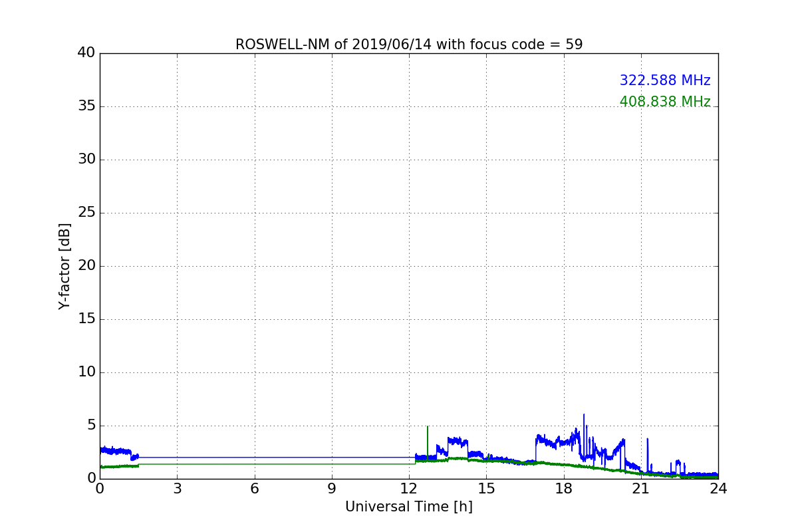Click the x-axis tick label '12'
Screen dimensions: 798x532
click(x=409, y=489)
